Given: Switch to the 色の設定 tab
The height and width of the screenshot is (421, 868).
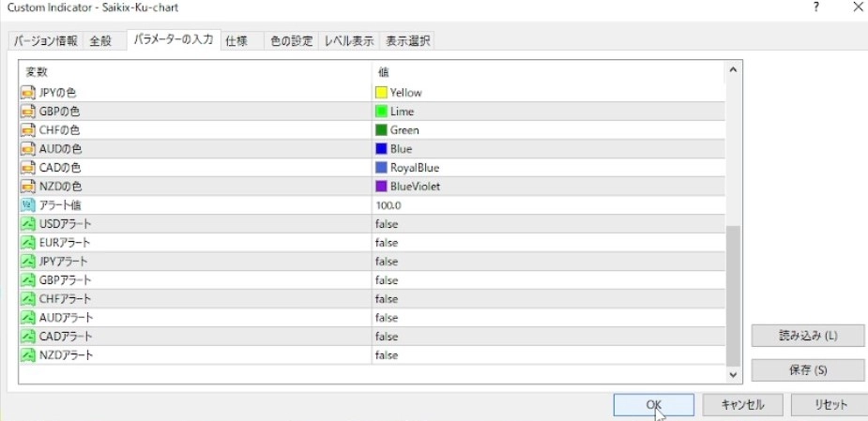Looking at the screenshot, I should point(292,41).
